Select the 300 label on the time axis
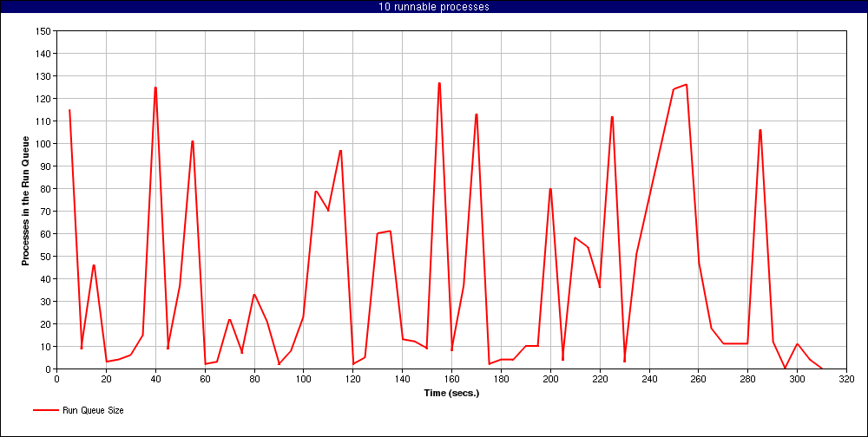 tap(797, 379)
